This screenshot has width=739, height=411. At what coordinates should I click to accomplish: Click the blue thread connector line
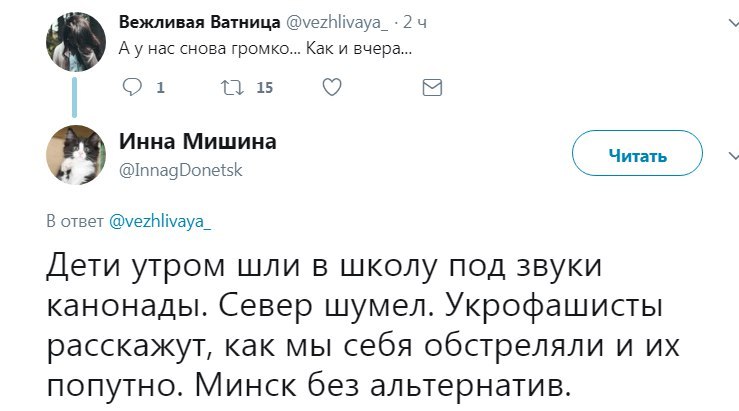pyautogui.click(x=74, y=98)
